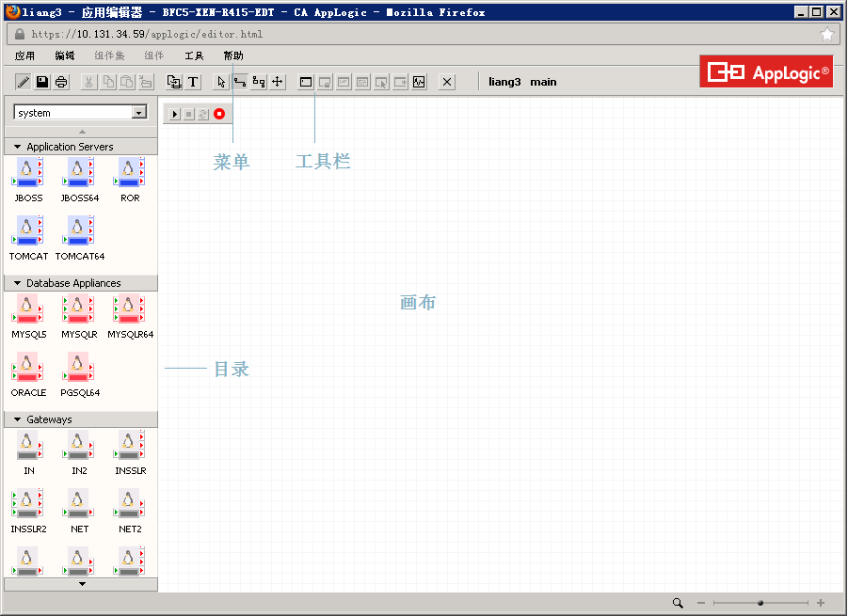Select the connection line tool
The width and height of the screenshot is (848, 616).
click(x=240, y=82)
